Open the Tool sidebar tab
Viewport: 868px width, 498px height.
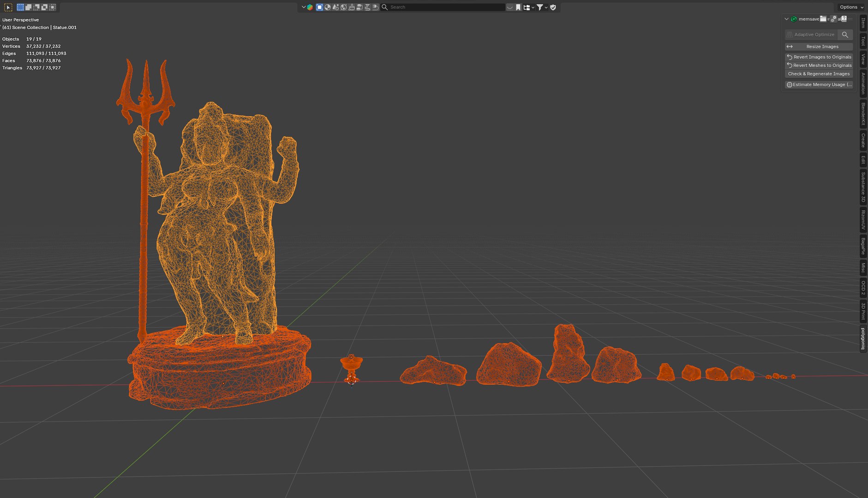pos(863,41)
